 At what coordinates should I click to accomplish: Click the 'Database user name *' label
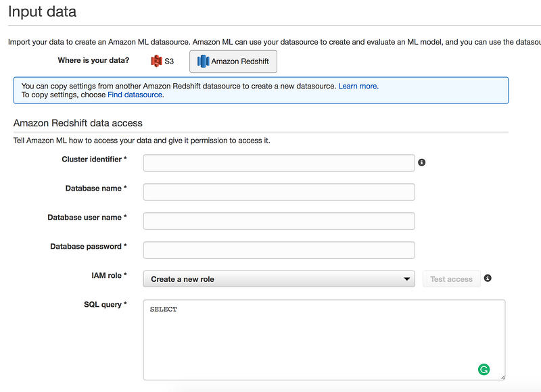click(87, 218)
